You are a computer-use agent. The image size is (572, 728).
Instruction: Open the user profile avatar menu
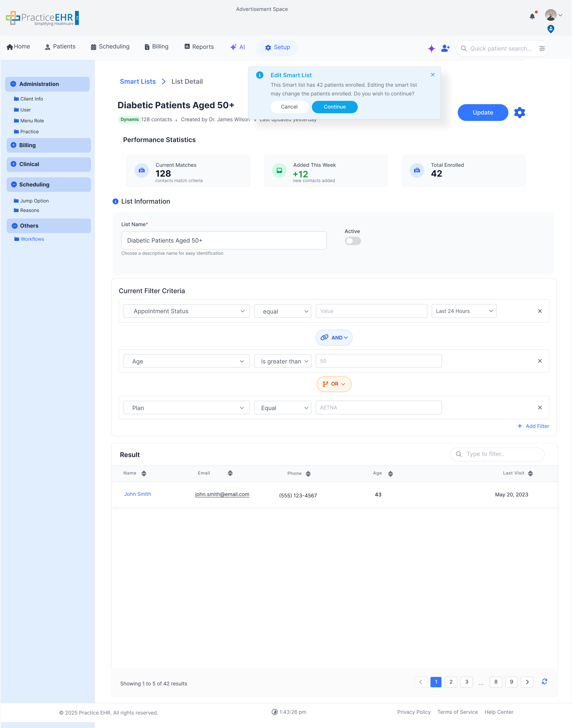click(x=551, y=15)
